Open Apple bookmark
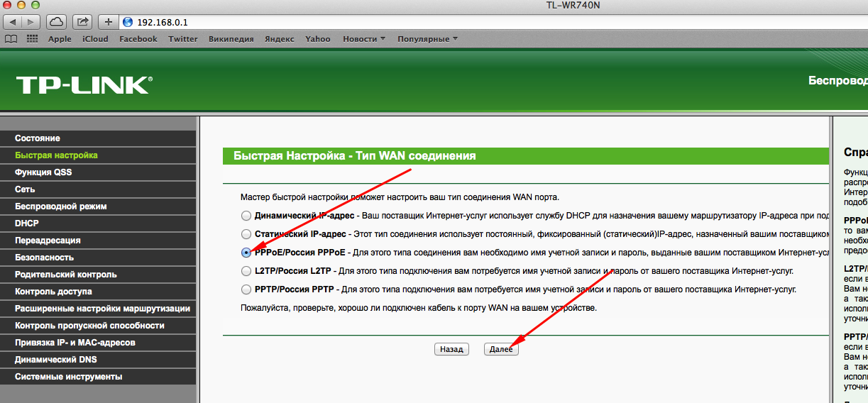This screenshot has width=868, height=403. click(60, 39)
